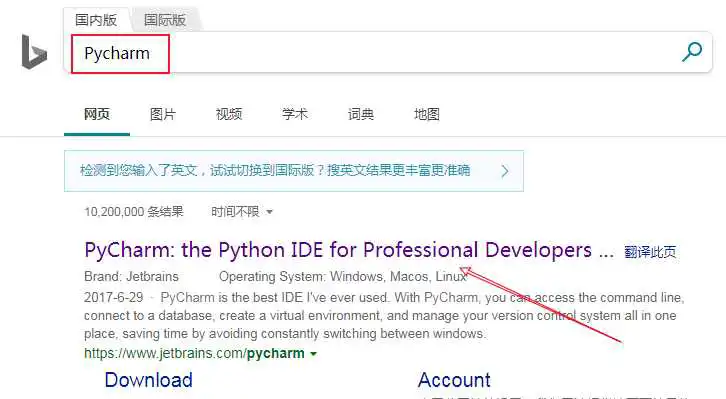Open the 图片 results tab
The height and width of the screenshot is (399, 726).
(163, 114)
